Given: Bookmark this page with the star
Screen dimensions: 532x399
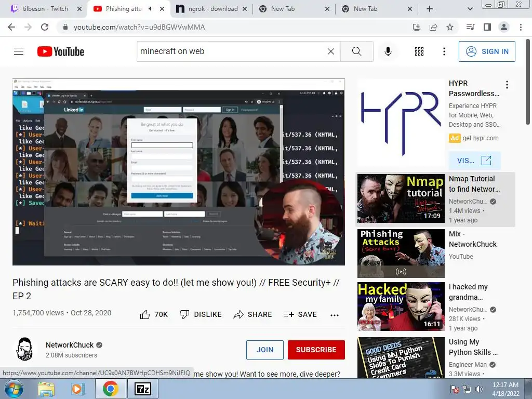Looking at the screenshot, I should point(450,27).
